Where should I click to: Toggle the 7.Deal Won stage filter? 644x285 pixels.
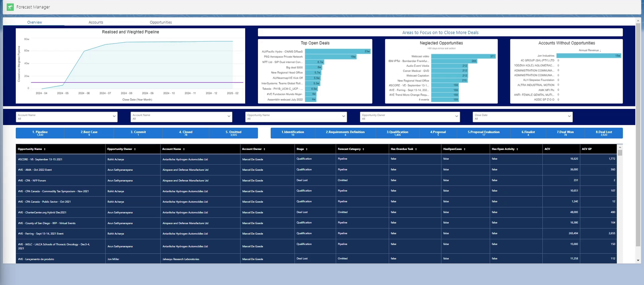pos(565,133)
